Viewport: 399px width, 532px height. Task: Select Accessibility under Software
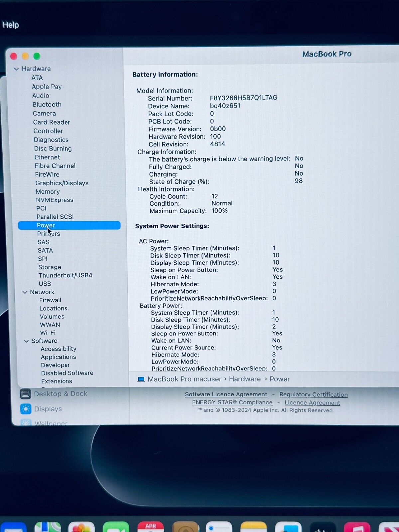(x=59, y=349)
